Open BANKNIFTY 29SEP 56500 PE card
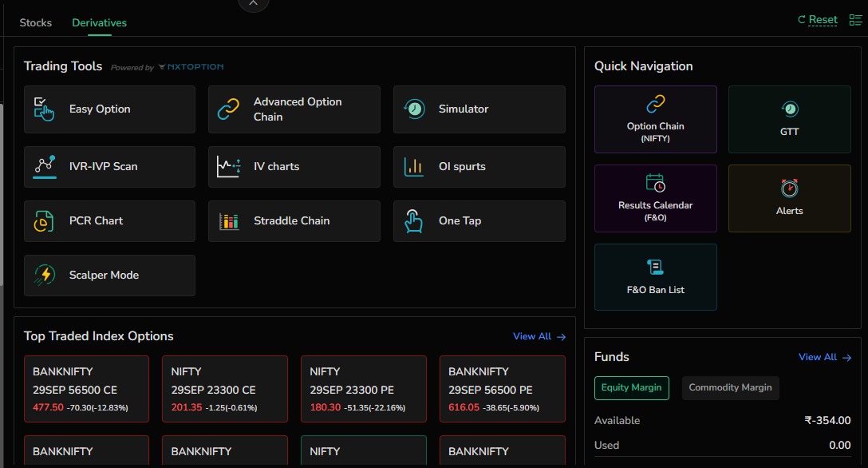The height and width of the screenshot is (468, 868). tap(503, 389)
